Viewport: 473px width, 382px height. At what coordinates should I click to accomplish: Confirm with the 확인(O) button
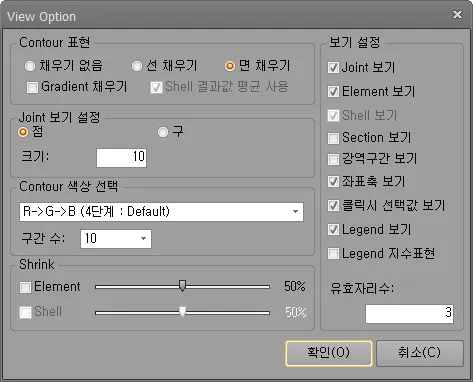[329, 353]
